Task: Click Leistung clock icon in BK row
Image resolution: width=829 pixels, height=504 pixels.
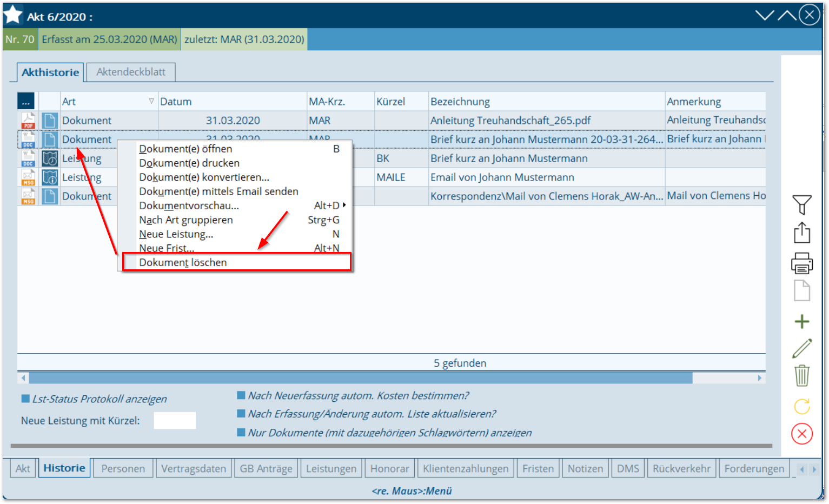Action: click(x=50, y=158)
